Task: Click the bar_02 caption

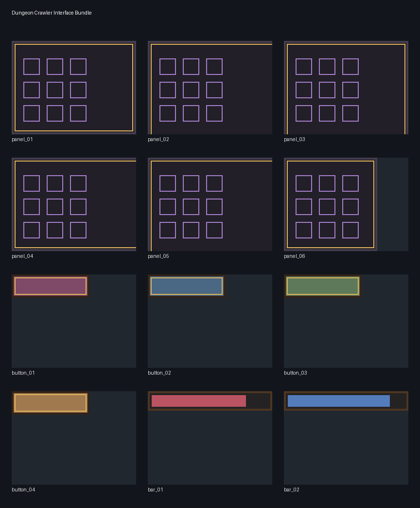Action: click(292, 490)
